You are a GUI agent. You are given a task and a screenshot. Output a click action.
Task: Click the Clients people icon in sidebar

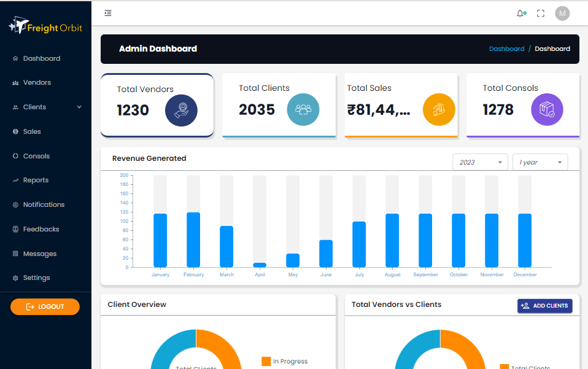pyautogui.click(x=15, y=107)
